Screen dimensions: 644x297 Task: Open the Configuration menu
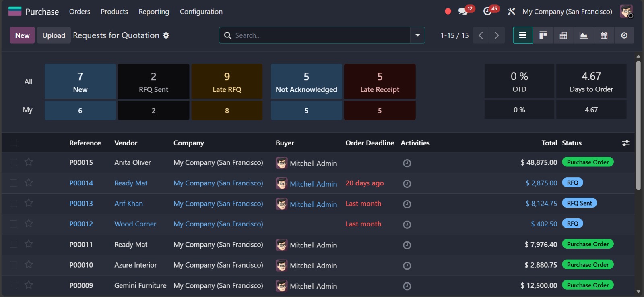(x=201, y=12)
